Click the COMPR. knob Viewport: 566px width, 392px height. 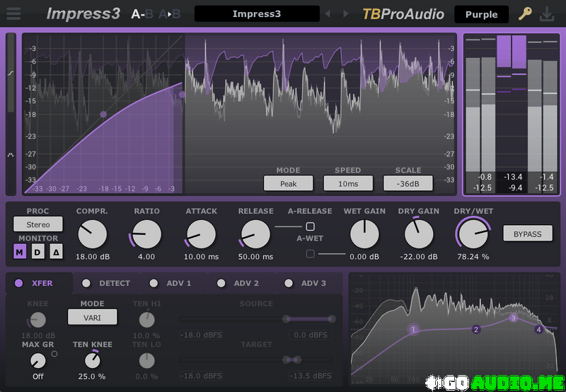(93, 234)
